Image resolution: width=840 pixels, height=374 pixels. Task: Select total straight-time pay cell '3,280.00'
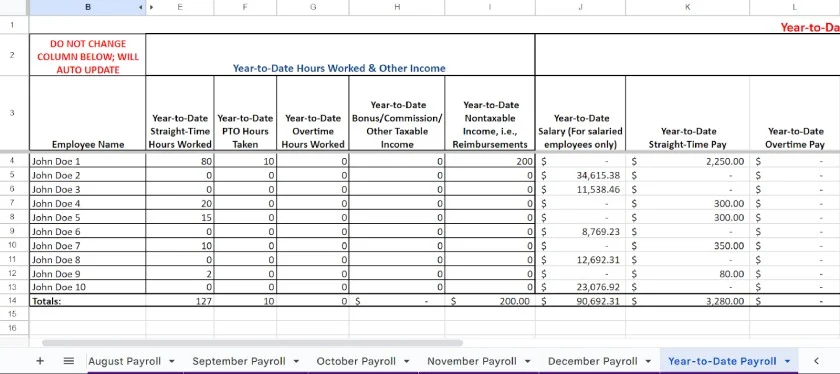(x=688, y=301)
